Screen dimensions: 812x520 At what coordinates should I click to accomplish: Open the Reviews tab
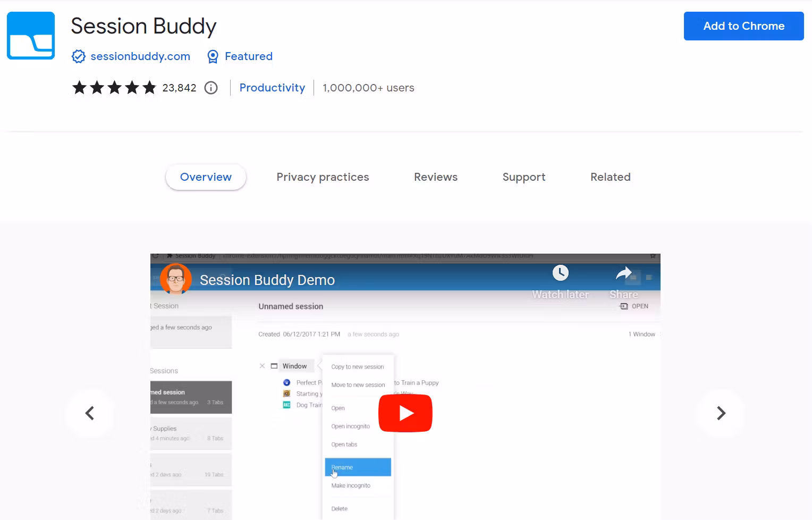click(435, 177)
